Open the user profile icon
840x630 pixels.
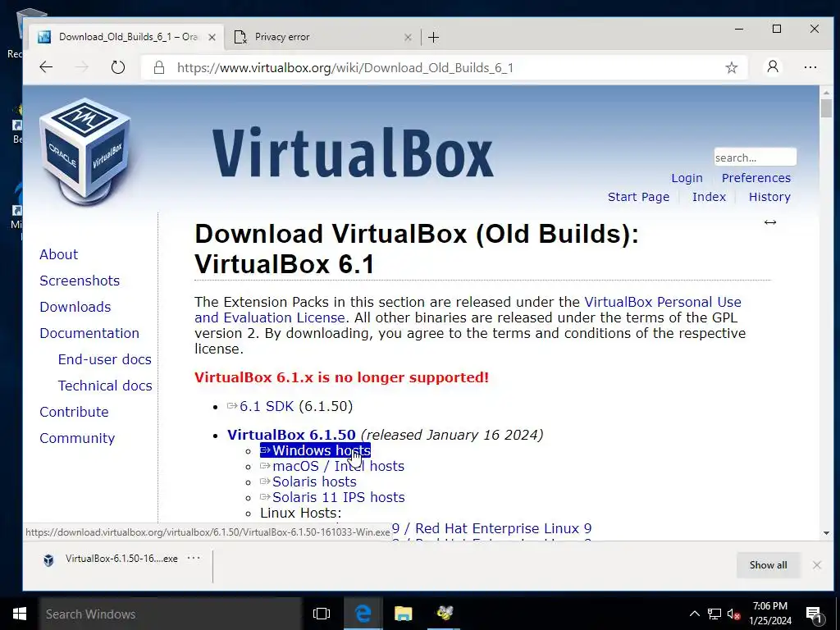click(x=773, y=67)
